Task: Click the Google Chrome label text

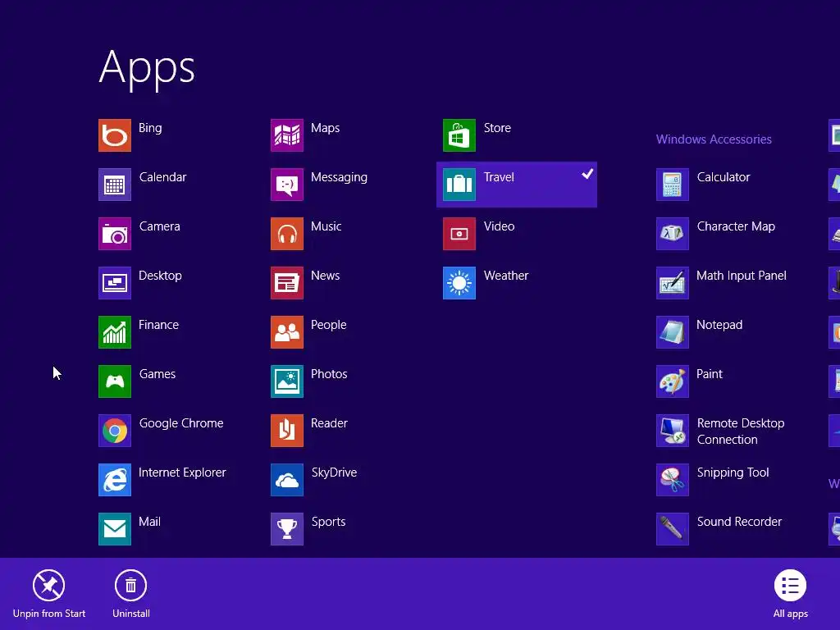Action: tap(181, 424)
